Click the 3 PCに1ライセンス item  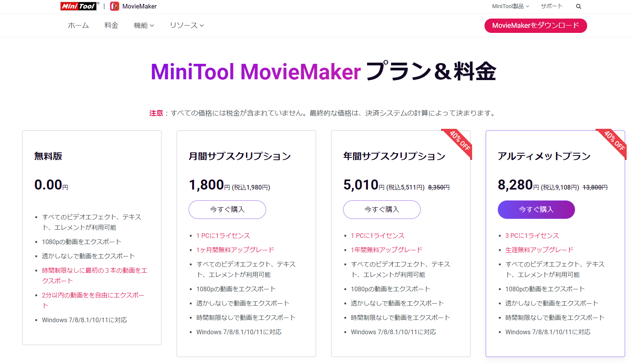pyautogui.click(x=532, y=236)
